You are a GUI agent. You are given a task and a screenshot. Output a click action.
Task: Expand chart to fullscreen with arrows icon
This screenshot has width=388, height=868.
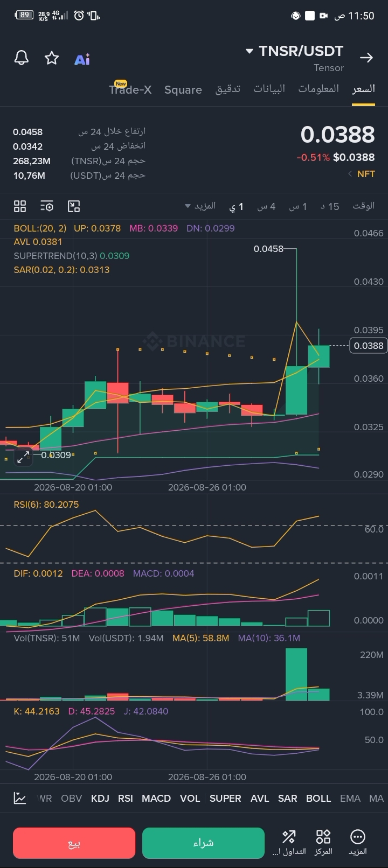point(23,457)
